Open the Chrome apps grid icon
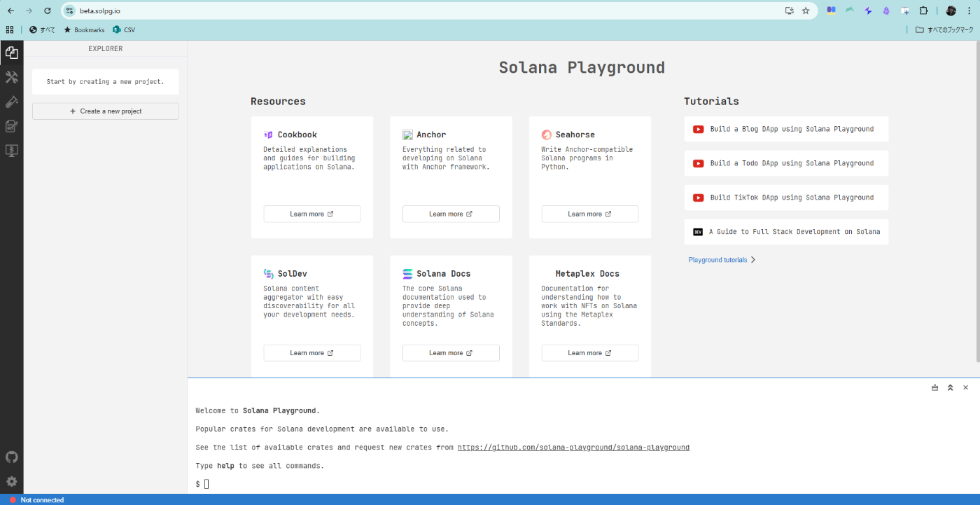Screen dimensions: 980x505 pyautogui.click(x=10, y=29)
